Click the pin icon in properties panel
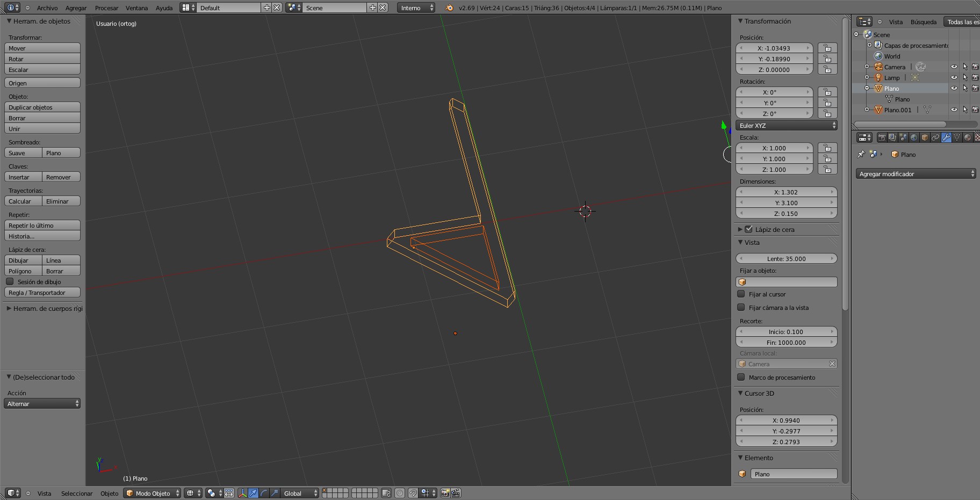Viewport: 980px width, 500px height. tap(861, 154)
